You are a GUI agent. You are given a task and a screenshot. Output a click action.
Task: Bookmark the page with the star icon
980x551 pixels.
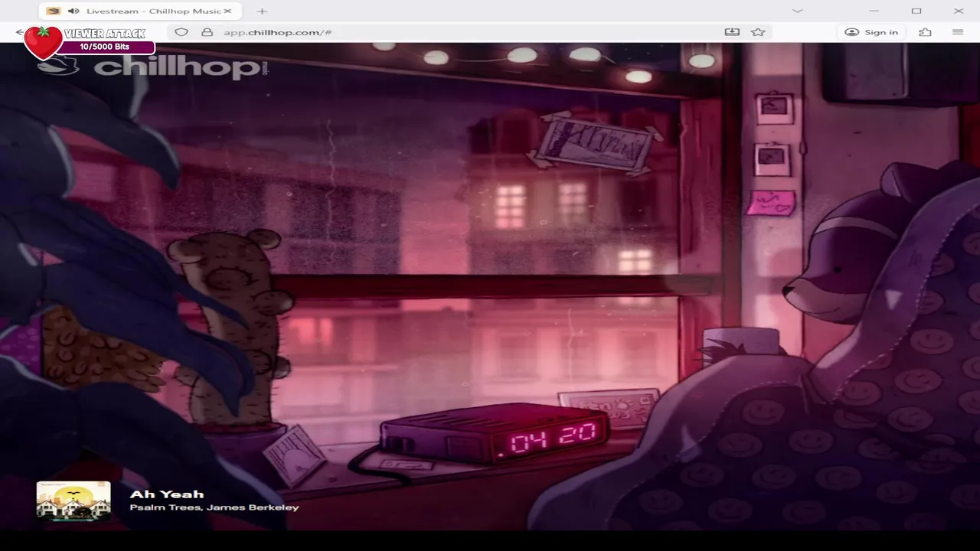pos(758,32)
